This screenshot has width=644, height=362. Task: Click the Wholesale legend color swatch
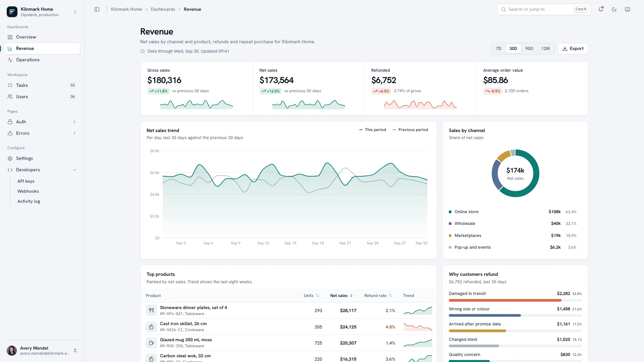tap(450, 224)
